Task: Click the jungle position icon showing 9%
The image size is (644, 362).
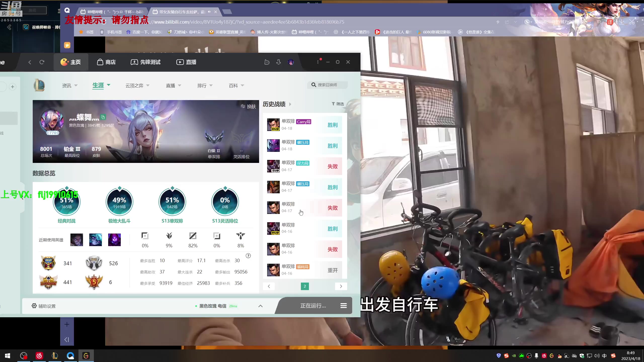Action: [x=169, y=236]
